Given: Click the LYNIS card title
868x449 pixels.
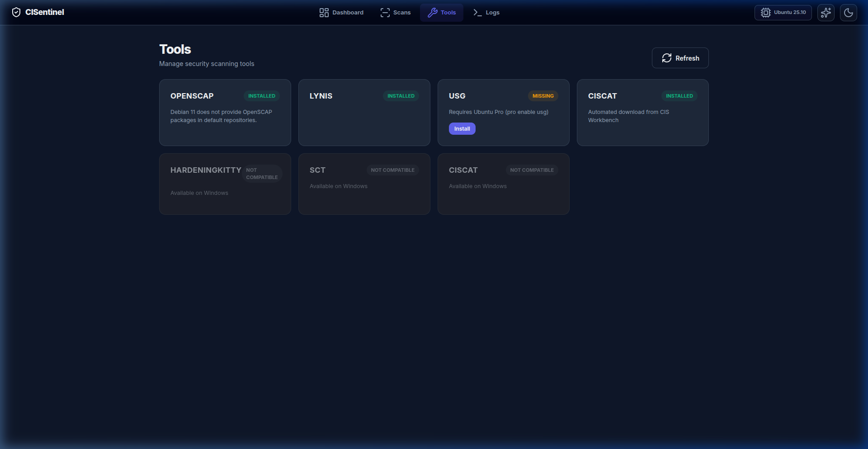Looking at the screenshot, I should (321, 96).
